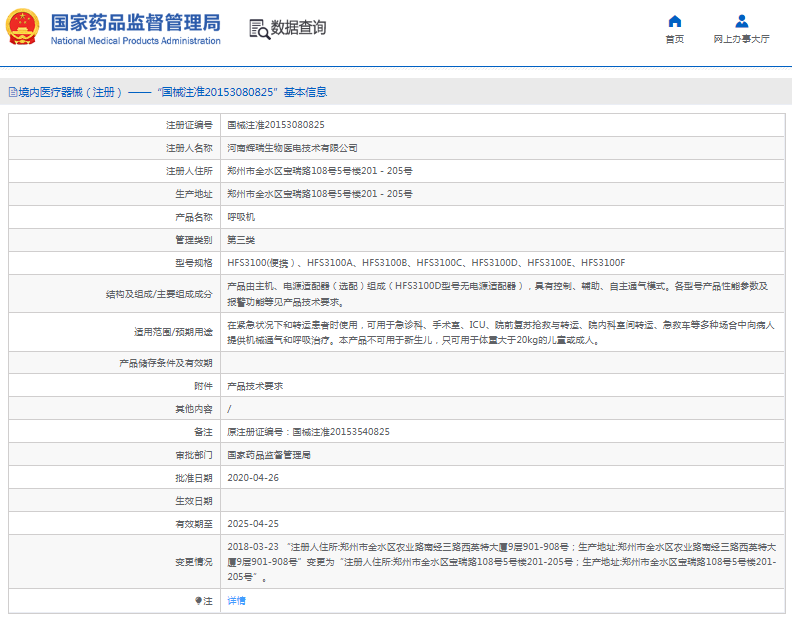Open the 详情 link

[x=236, y=601]
